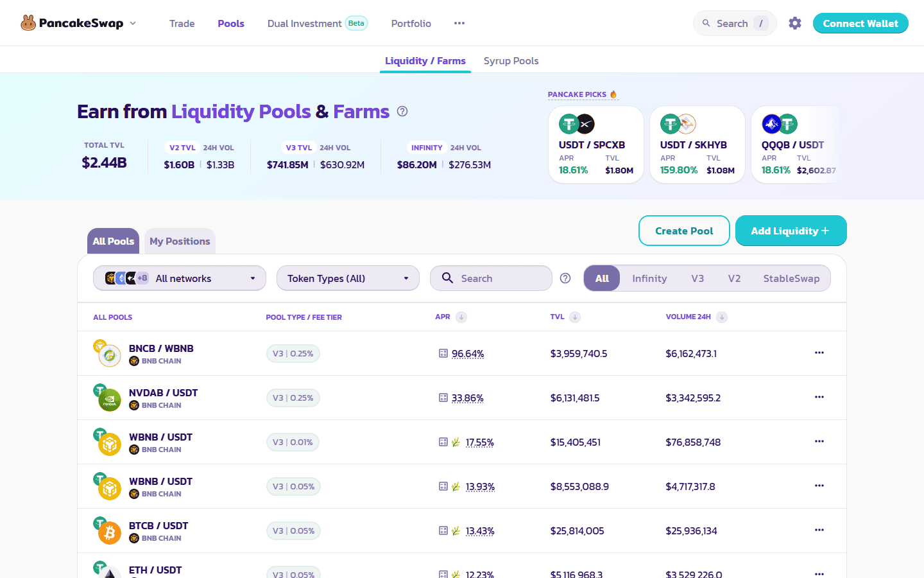This screenshot has width=924, height=578.
Task: Open the Trade menu
Action: point(182,23)
